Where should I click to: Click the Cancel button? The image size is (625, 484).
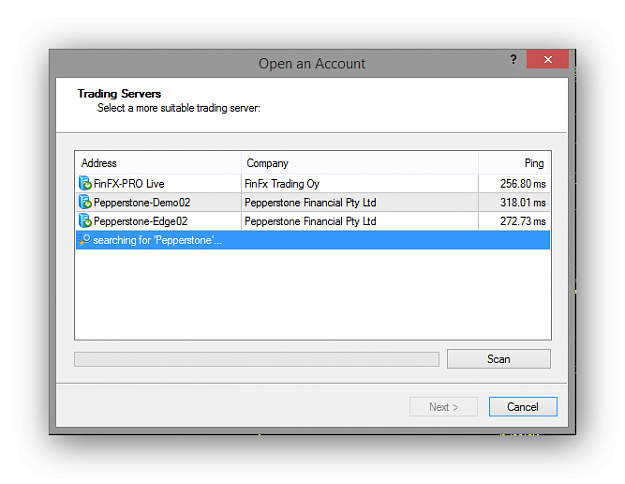tap(523, 407)
